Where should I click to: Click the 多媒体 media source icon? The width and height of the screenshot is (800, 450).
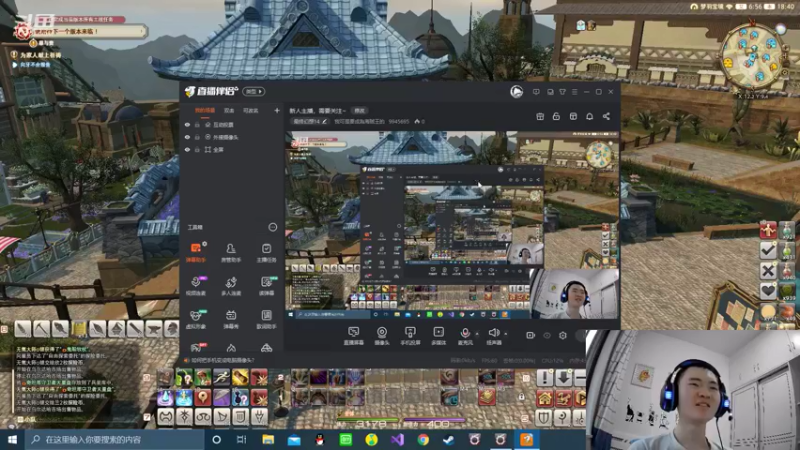click(438, 336)
